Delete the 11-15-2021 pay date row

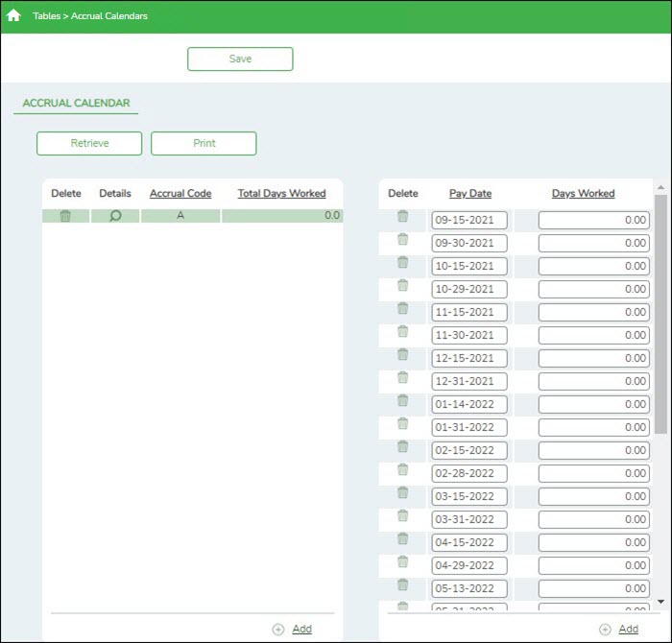[x=402, y=308]
